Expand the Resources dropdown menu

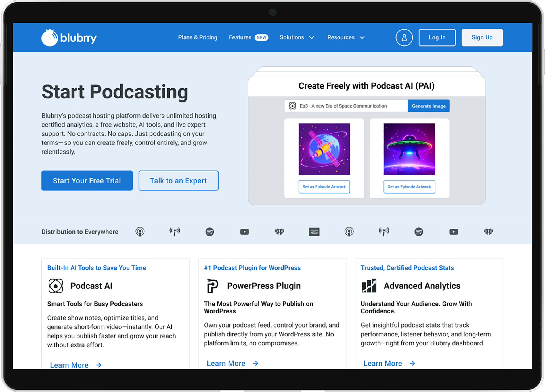[x=345, y=37]
